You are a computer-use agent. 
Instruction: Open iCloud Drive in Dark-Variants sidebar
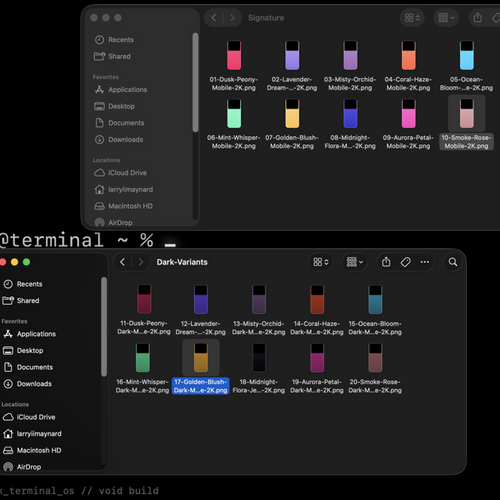tap(29, 417)
